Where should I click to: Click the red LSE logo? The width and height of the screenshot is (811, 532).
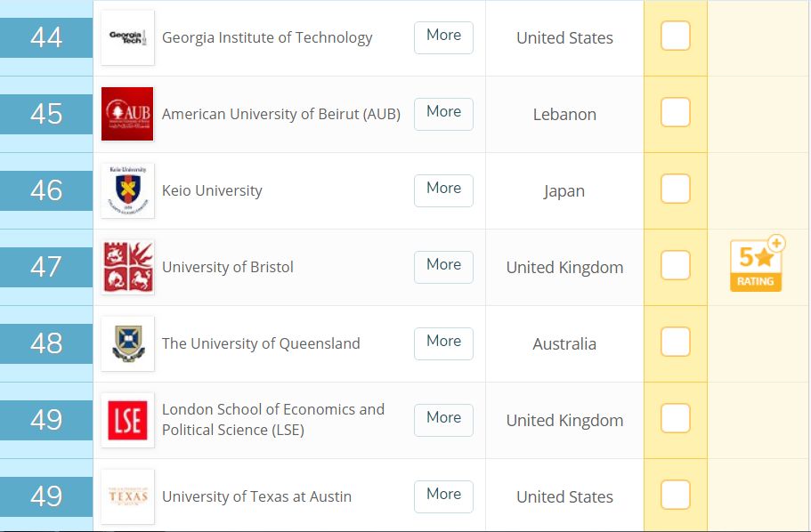point(128,420)
